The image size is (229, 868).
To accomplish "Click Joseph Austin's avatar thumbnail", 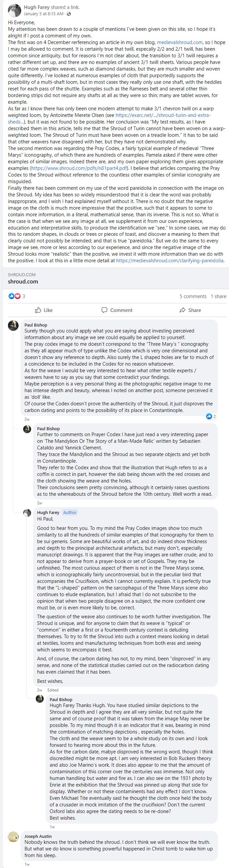I will [13, 837].
